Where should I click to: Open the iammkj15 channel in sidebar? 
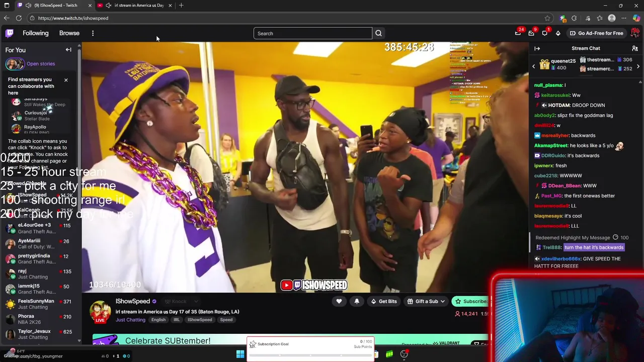click(x=40, y=289)
